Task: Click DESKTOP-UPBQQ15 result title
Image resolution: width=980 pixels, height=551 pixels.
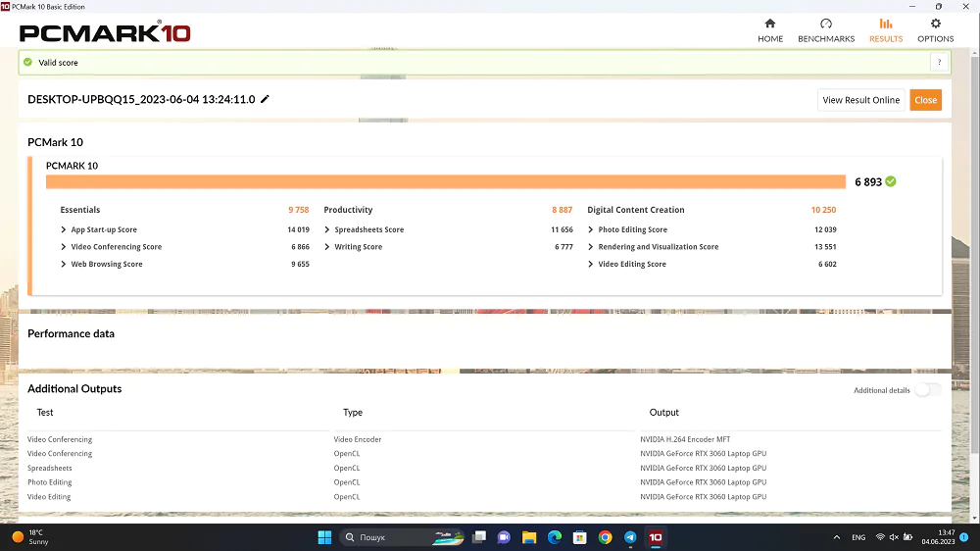Action: (x=141, y=99)
